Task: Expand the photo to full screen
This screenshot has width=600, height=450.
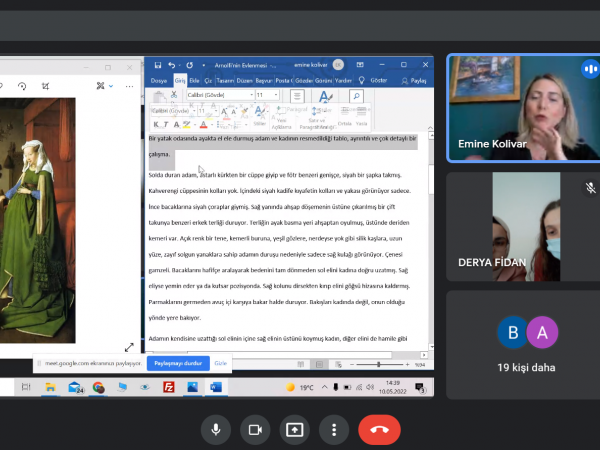Action: tap(129, 347)
